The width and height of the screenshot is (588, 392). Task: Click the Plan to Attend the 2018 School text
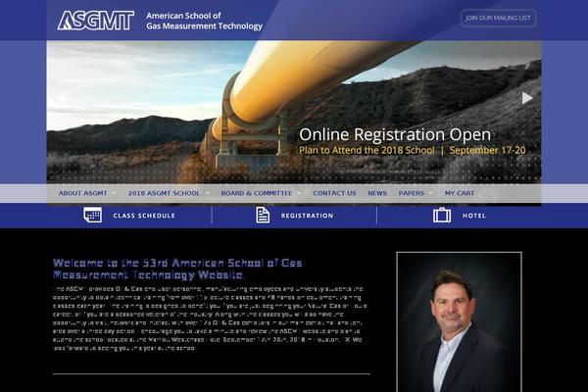367,150
